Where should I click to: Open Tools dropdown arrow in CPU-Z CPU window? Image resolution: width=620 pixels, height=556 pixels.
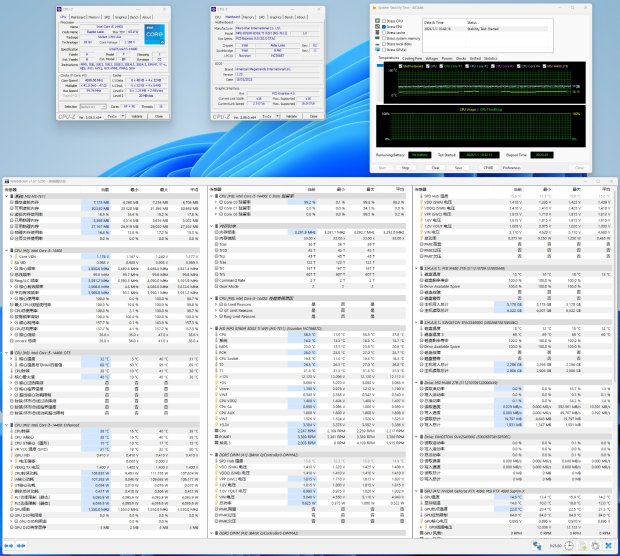[x=123, y=116]
